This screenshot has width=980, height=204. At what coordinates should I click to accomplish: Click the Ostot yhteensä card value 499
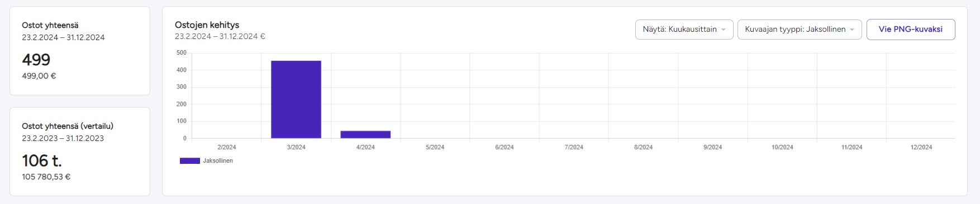tap(36, 60)
